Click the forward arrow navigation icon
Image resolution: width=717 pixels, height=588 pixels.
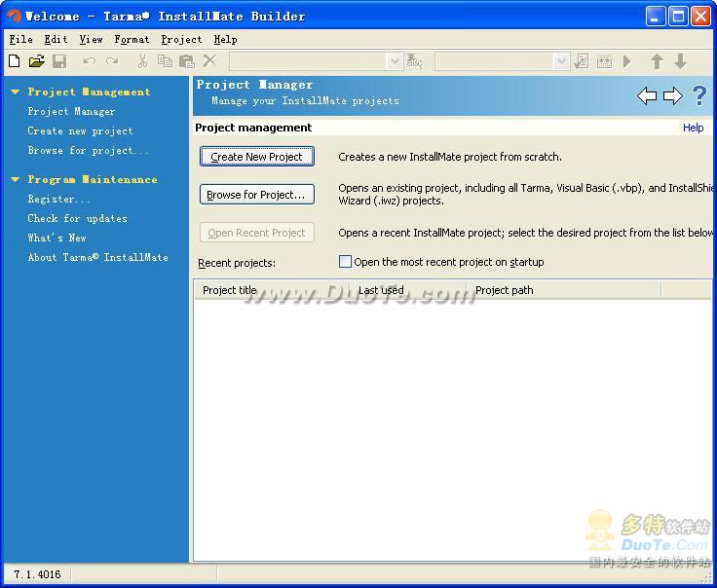point(672,95)
